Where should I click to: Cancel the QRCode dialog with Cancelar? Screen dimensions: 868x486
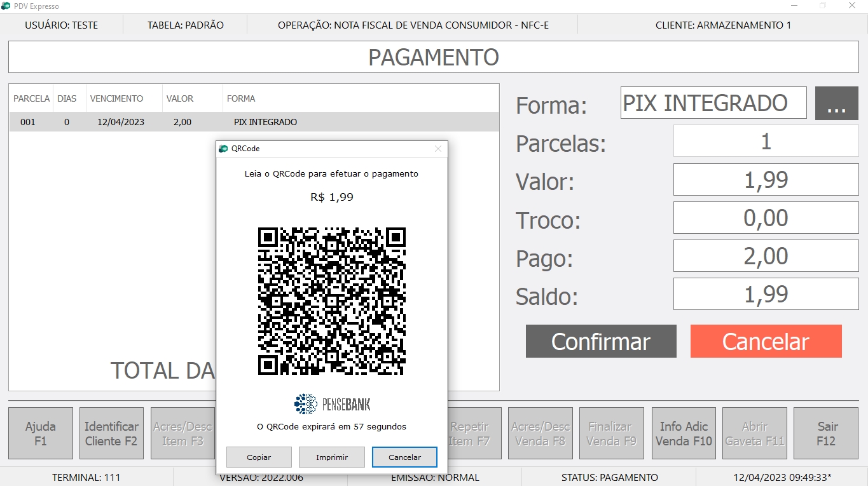pos(404,457)
